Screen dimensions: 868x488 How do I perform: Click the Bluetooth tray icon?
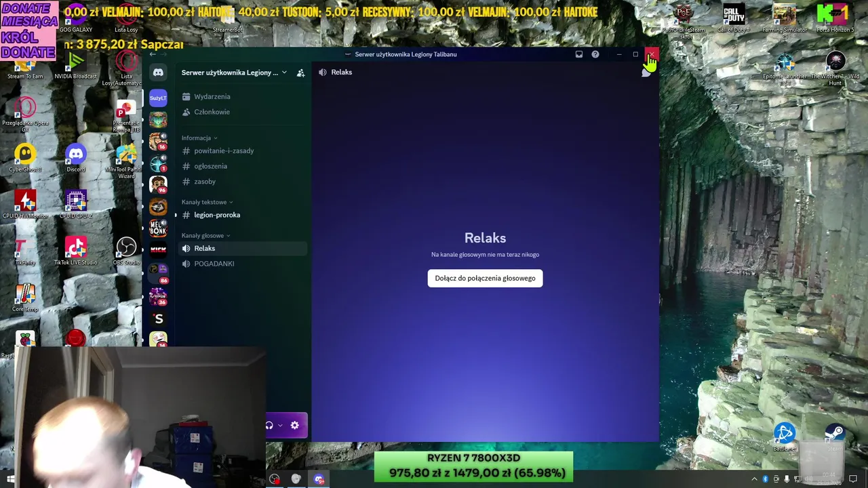pos(766,479)
